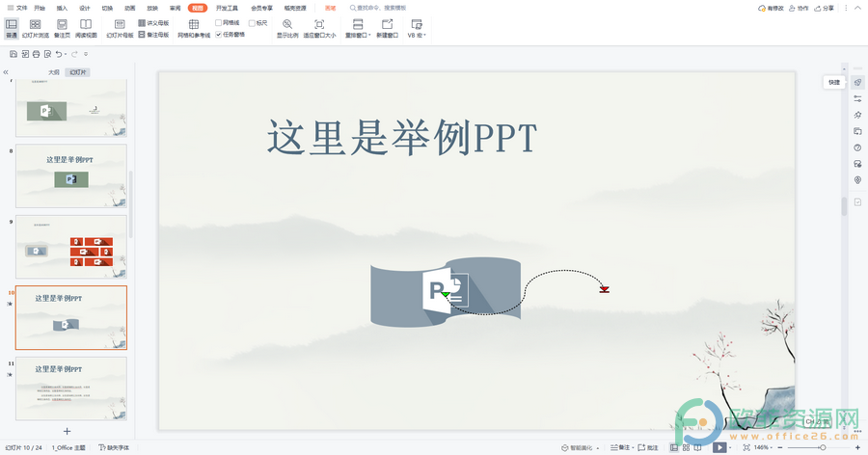Click the zoom slider handle
Screen dimensions: 868x455
[823, 448]
